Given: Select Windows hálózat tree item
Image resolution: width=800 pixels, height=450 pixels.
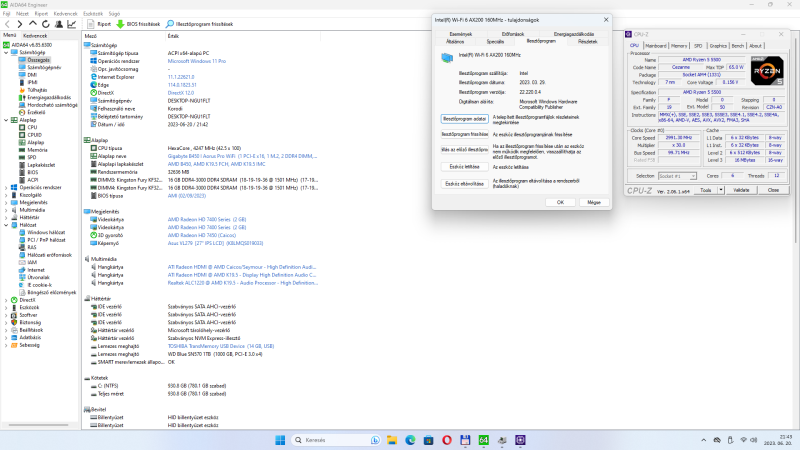Looking at the screenshot, I should tap(46, 232).
